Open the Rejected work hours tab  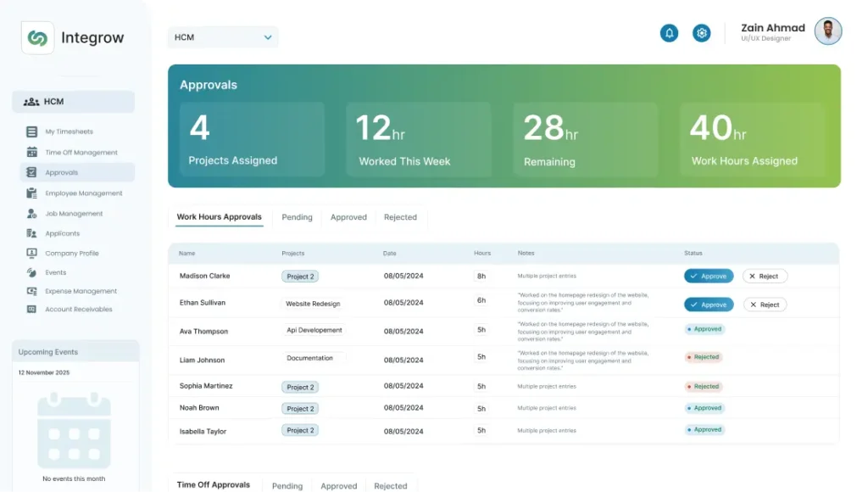[x=400, y=217]
